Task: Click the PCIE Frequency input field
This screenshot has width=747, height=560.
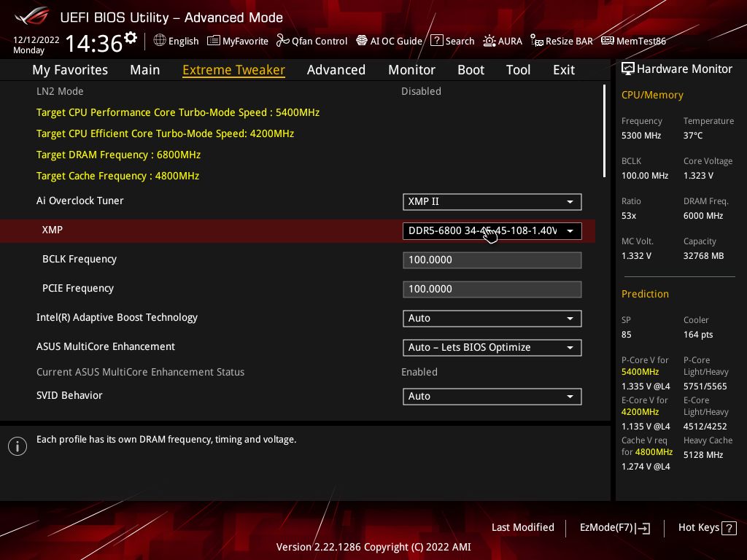Action: pyautogui.click(x=492, y=289)
